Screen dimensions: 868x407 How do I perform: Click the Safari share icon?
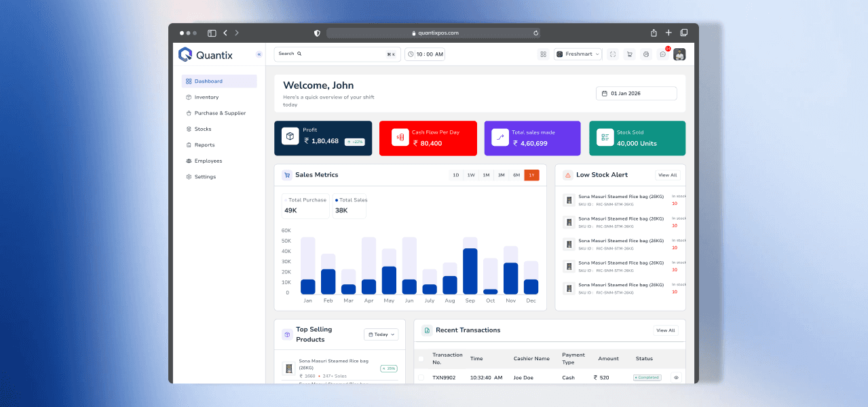coord(654,33)
